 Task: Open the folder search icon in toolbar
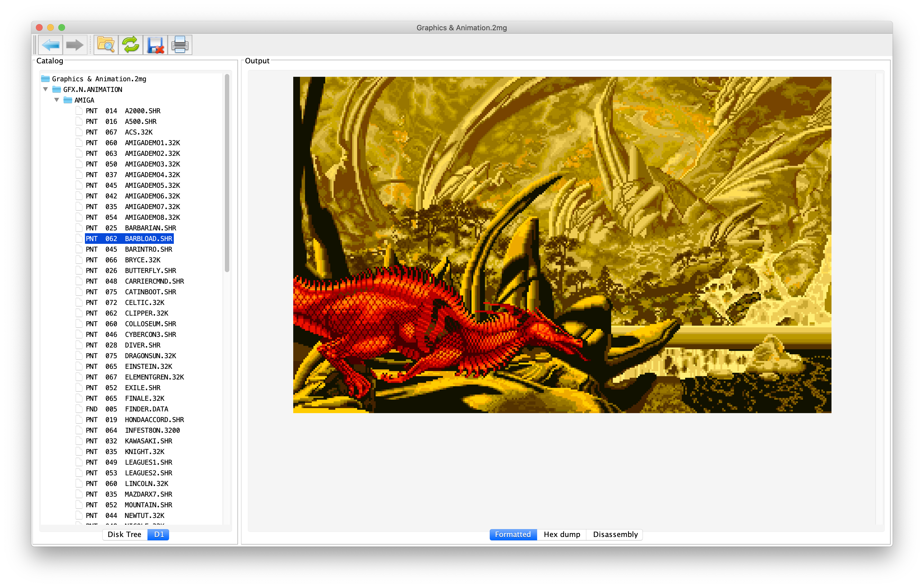106,45
